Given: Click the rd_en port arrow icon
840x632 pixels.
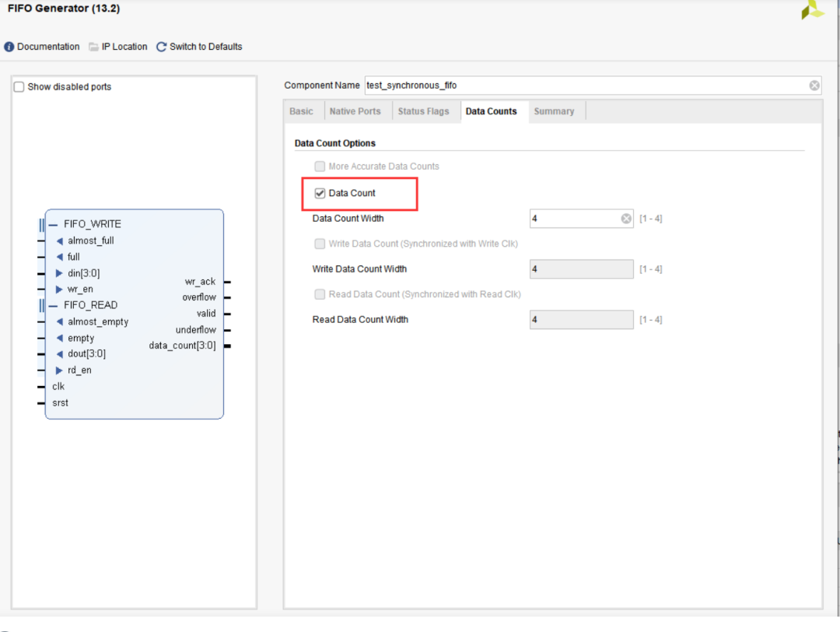Looking at the screenshot, I should [x=60, y=370].
